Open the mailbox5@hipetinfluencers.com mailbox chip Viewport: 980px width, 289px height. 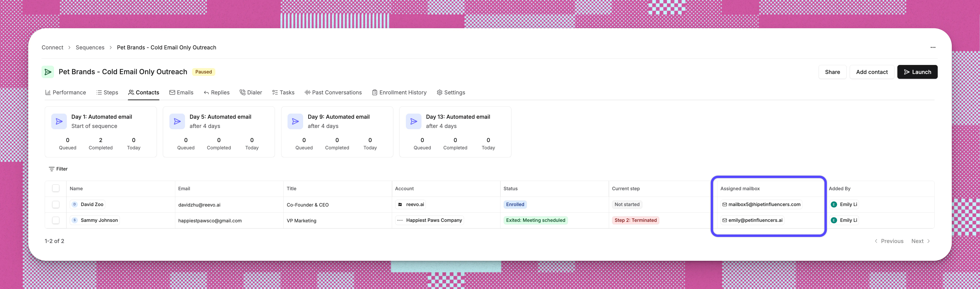tap(761, 205)
